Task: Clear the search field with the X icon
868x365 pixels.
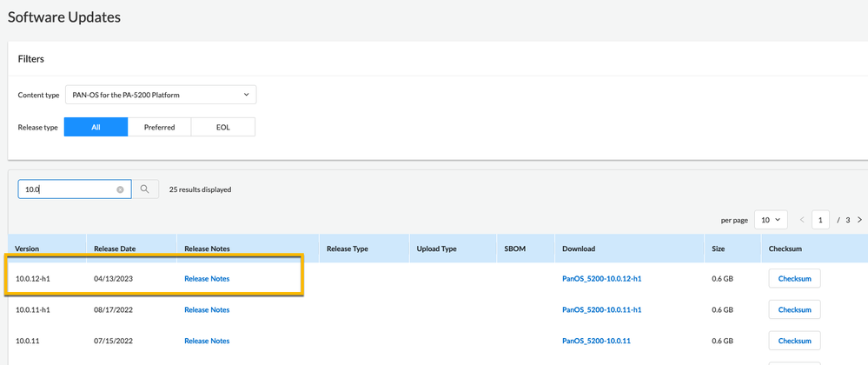Action: [x=120, y=189]
